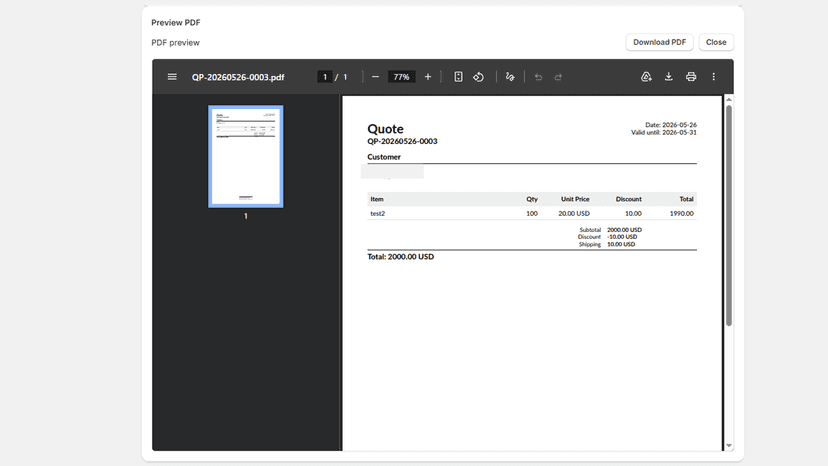The image size is (828, 466).
Task: Click the Discount column header
Action: (628, 199)
